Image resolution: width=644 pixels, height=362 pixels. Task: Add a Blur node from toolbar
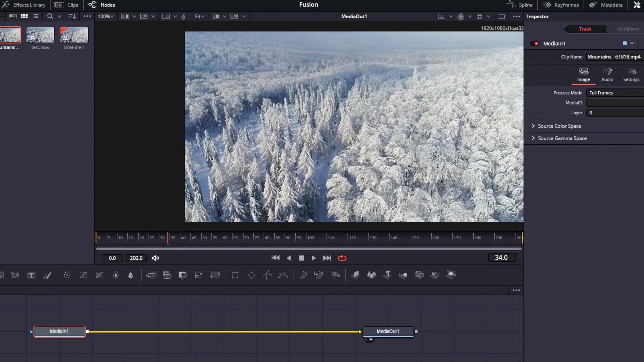(131, 275)
